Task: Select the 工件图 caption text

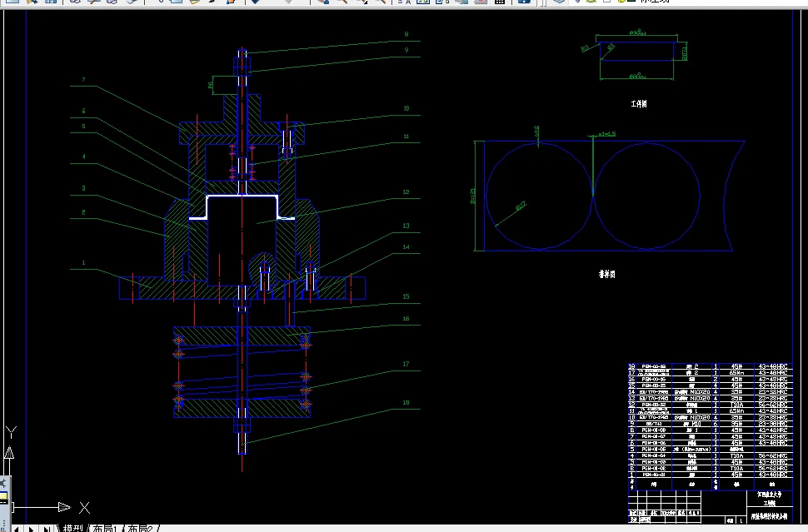Action: pyautogui.click(x=638, y=103)
